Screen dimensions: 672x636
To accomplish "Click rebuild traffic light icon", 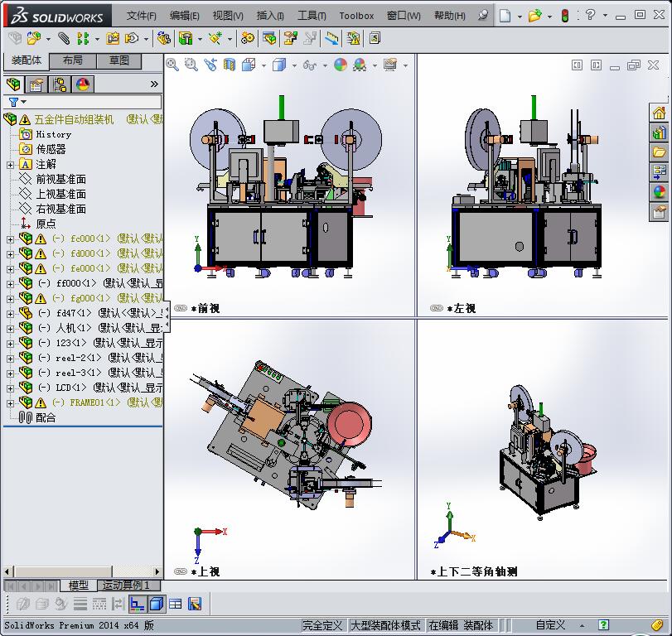I will 565,17.
